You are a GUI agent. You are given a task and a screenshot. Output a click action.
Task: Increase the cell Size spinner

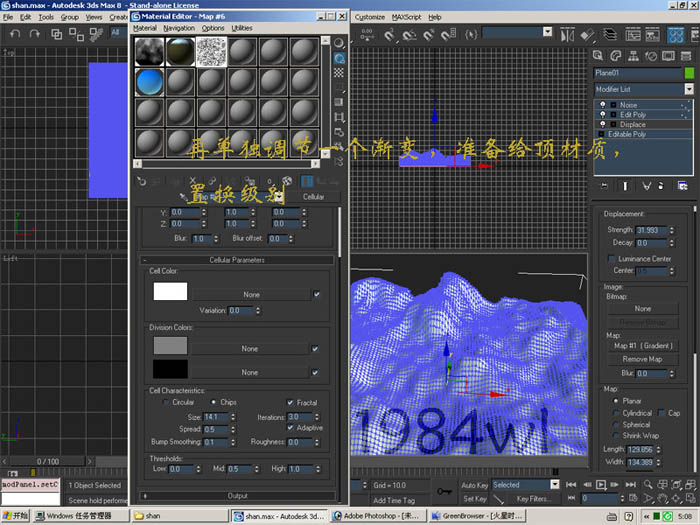[x=233, y=415]
